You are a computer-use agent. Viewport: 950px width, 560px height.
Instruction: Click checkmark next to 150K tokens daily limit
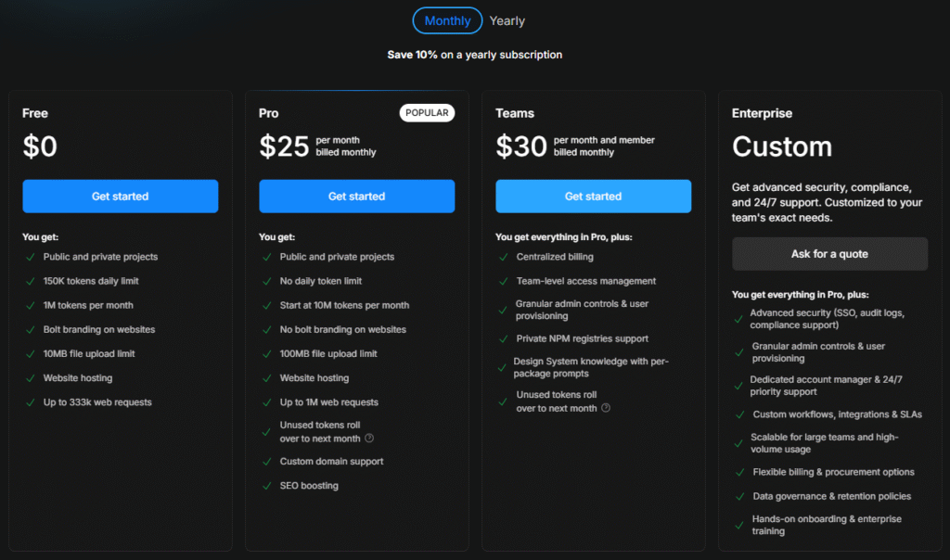tap(31, 281)
